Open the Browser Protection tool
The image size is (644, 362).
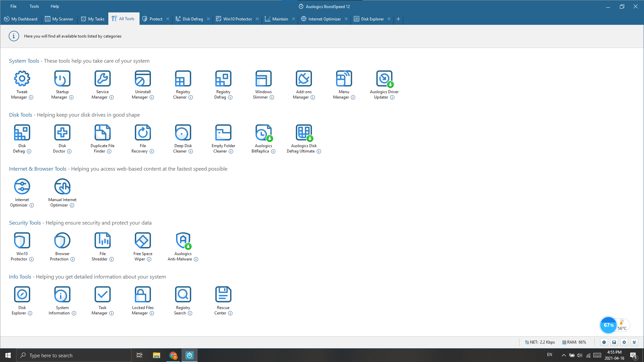click(62, 241)
